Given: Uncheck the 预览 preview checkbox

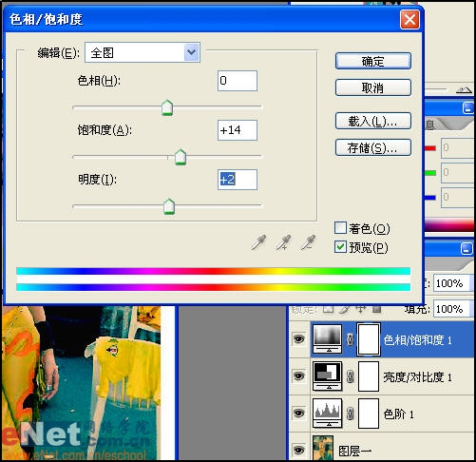Looking at the screenshot, I should (340, 247).
